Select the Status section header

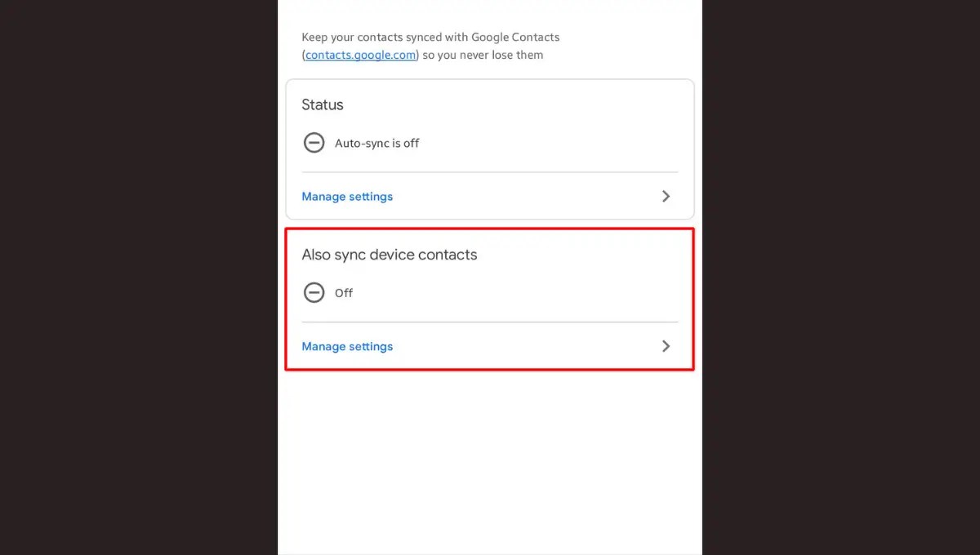pos(322,104)
